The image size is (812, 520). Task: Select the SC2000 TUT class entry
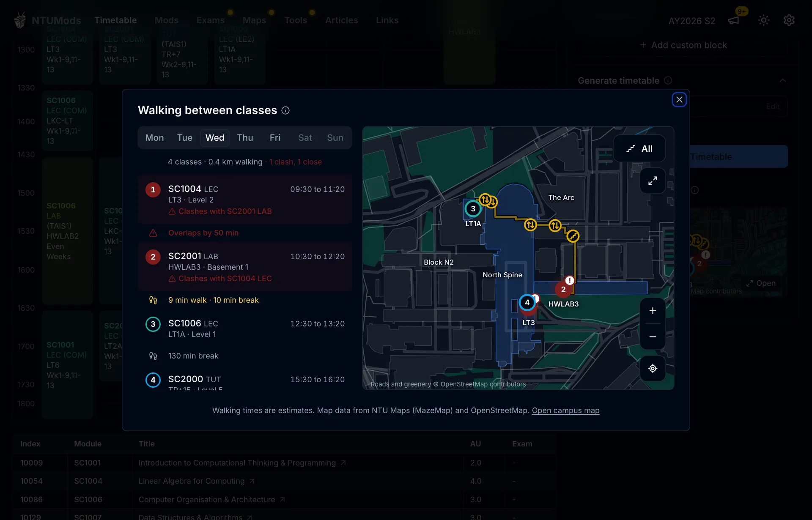pos(245,381)
